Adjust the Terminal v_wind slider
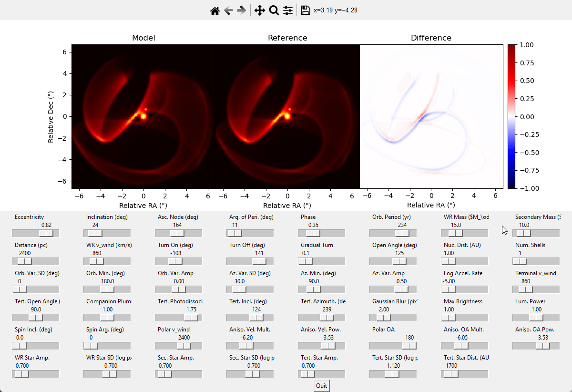This screenshot has width=572, height=392. 536,289
